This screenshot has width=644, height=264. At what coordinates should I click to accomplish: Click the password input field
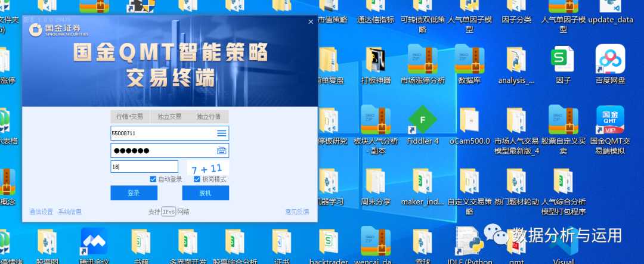169,151
